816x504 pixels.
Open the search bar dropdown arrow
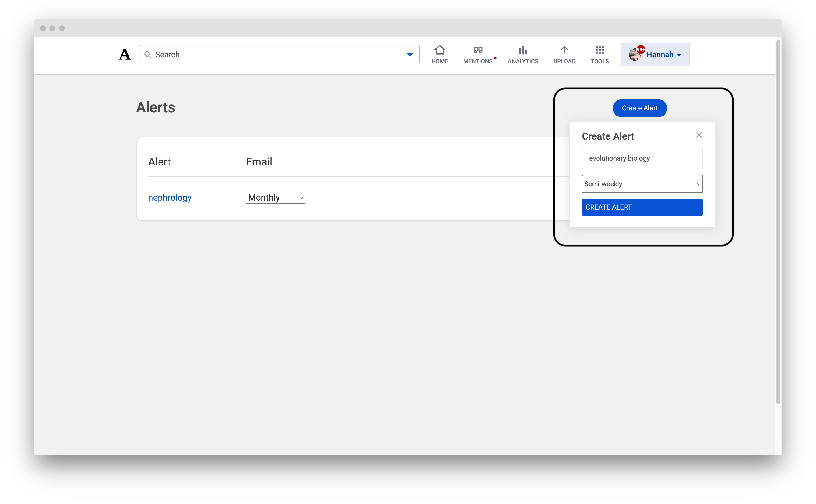point(409,54)
